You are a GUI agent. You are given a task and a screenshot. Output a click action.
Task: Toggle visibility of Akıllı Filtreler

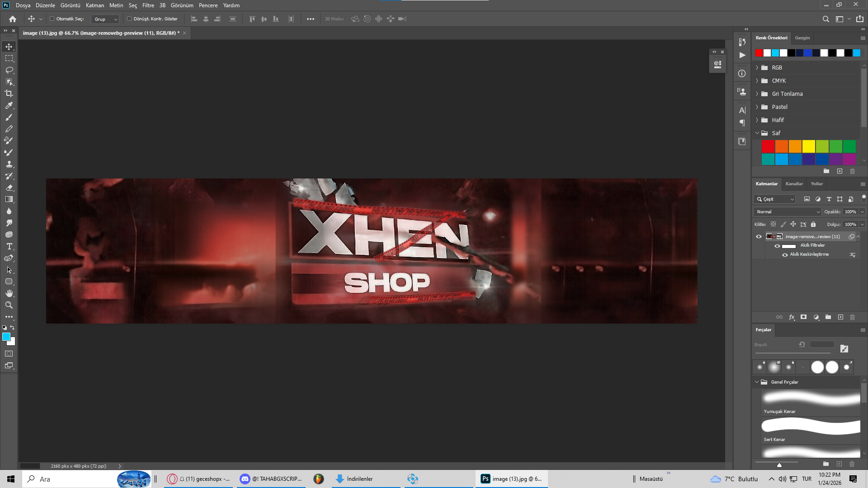tap(778, 246)
